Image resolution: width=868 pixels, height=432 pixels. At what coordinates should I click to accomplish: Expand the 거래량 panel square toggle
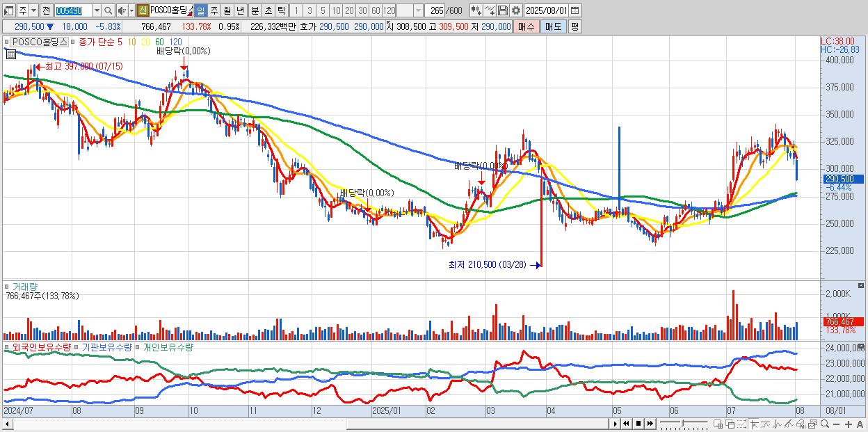click(x=7, y=286)
